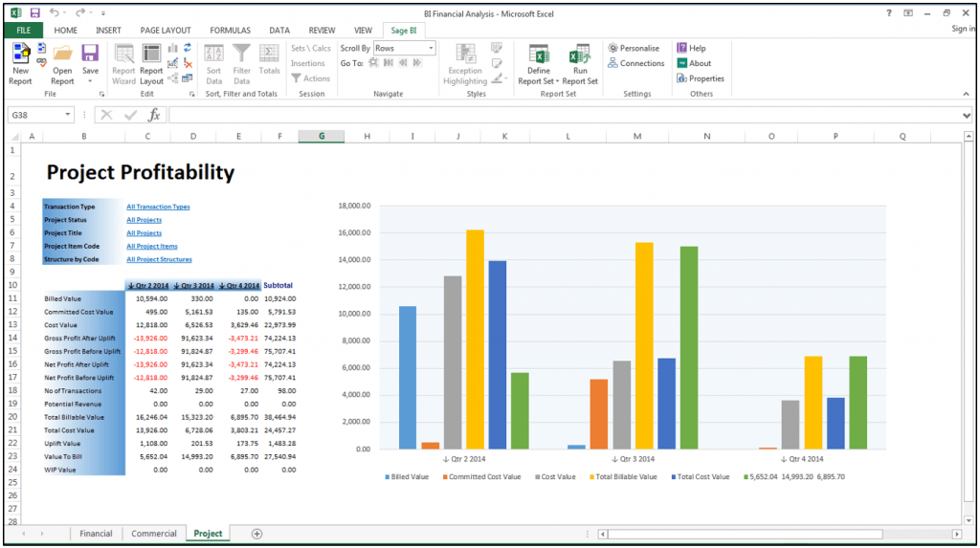
Task: Click the Qtr 3 2014 column header
Action: 193,286
